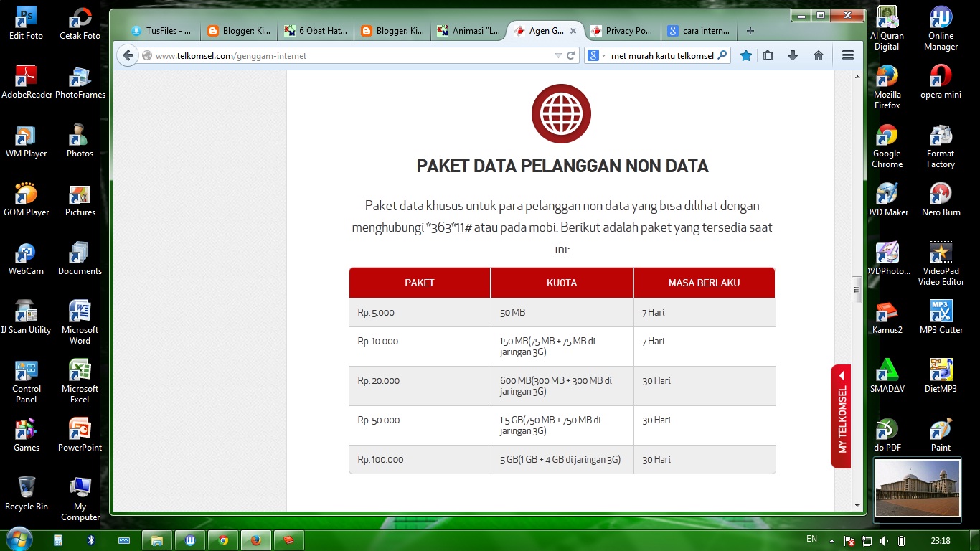Open Al Quran Digital desktop shortcut
Screen dimensions: 980x551
point(887,27)
